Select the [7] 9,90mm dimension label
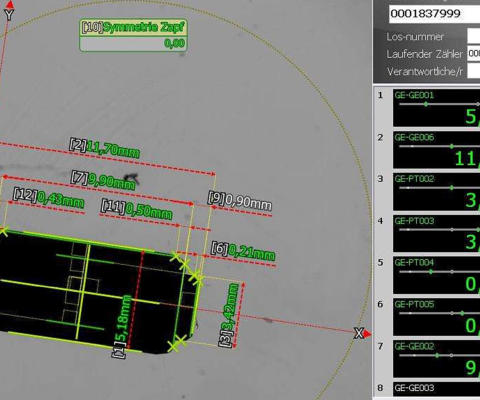Viewport: 480px width, 400px height. 103,180
